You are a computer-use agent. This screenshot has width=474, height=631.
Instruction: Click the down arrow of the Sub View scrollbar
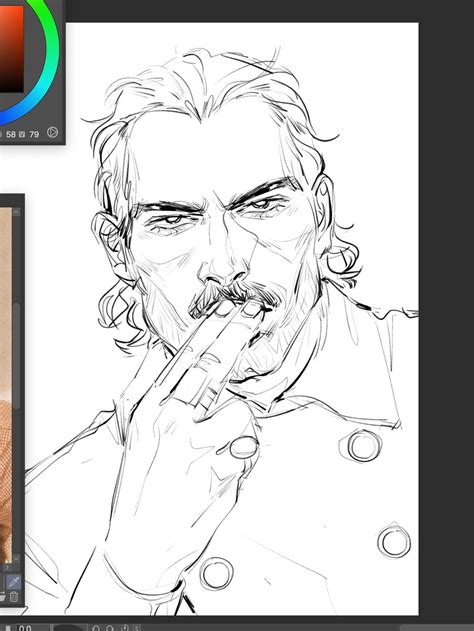point(16,558)
